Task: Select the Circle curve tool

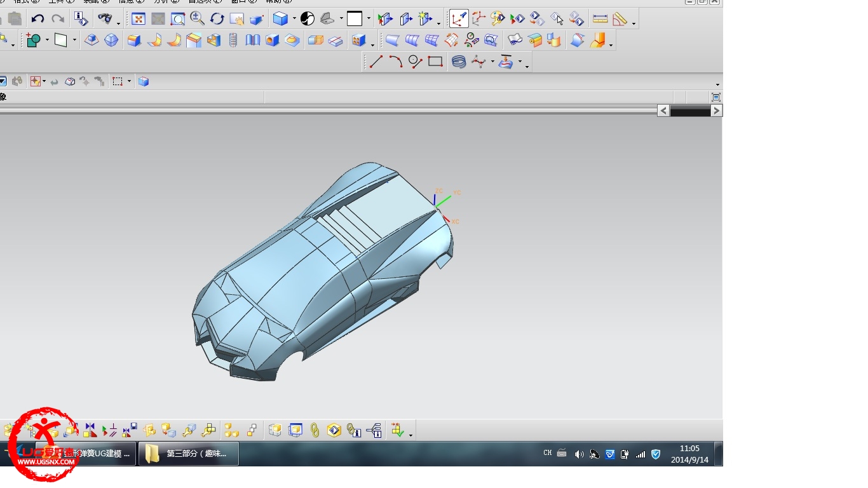Action: click(x=416, y=62)
